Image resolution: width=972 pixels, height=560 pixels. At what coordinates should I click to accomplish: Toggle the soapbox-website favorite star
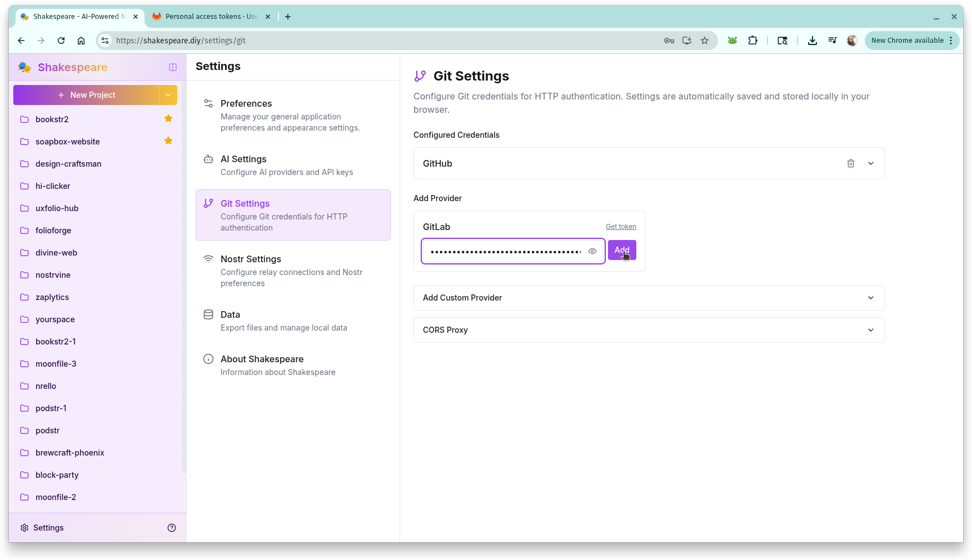tap(168, 141)
